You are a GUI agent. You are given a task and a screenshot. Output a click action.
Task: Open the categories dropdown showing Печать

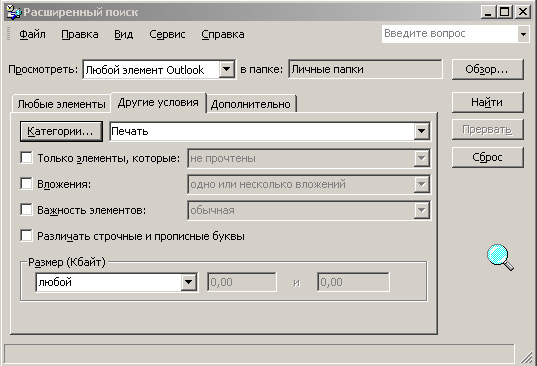pyautogui.click(x=421, y=131)
